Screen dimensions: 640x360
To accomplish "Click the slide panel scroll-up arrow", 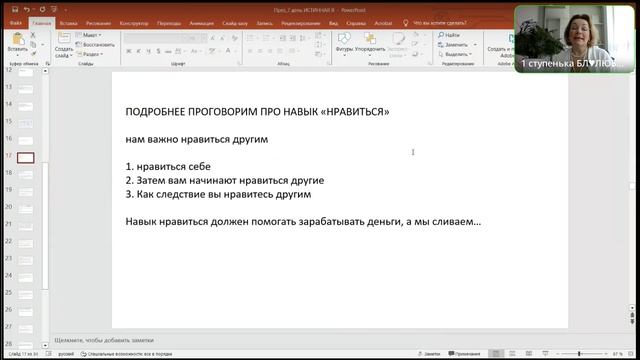I will tap(45, 71).
